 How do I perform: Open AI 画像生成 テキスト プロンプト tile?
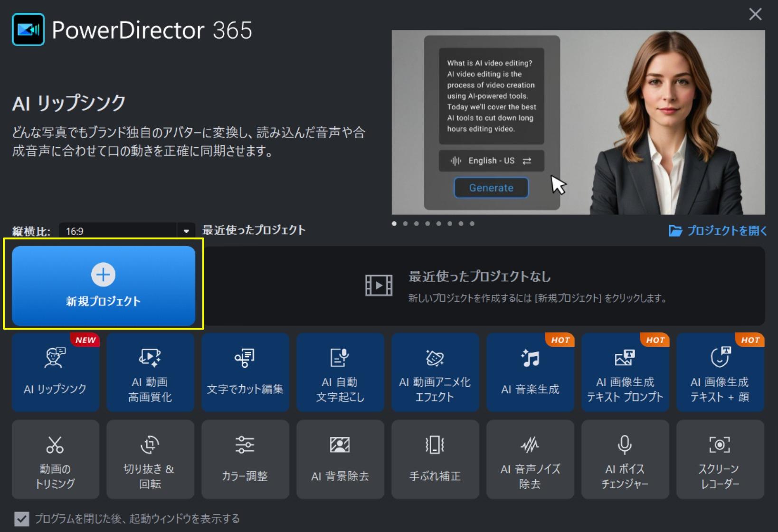click(625, 372)
